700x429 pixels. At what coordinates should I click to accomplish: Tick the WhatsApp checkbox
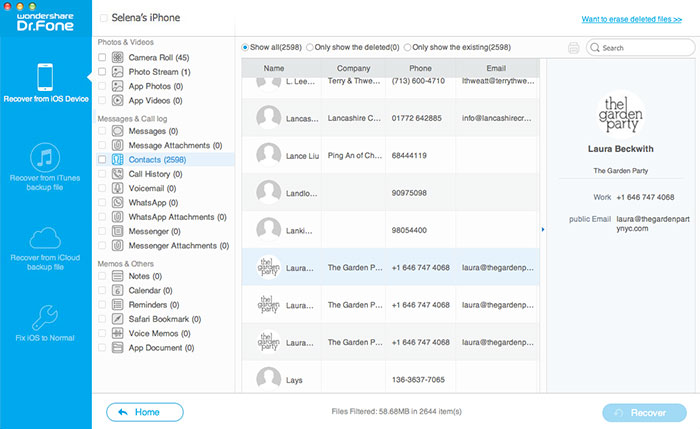[x=102, y=202]
